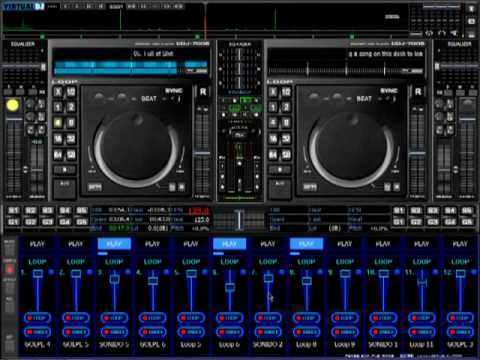
Task: Click the X loop button on right deck
Action: 273,92
